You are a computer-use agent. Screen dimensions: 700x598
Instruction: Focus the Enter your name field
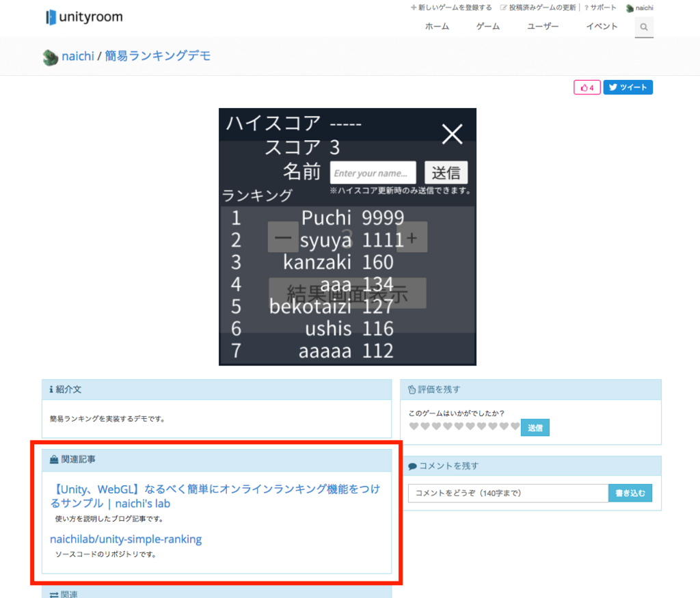373,173
